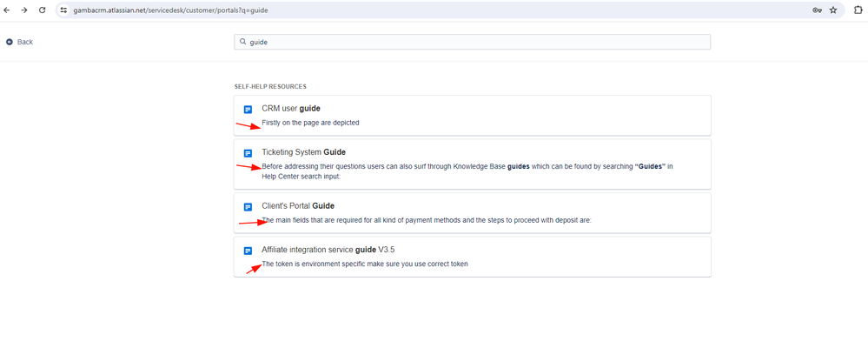Click the article icon beside Ticketing System Guide
The image size is (868, 348).
tap(248, 153)
